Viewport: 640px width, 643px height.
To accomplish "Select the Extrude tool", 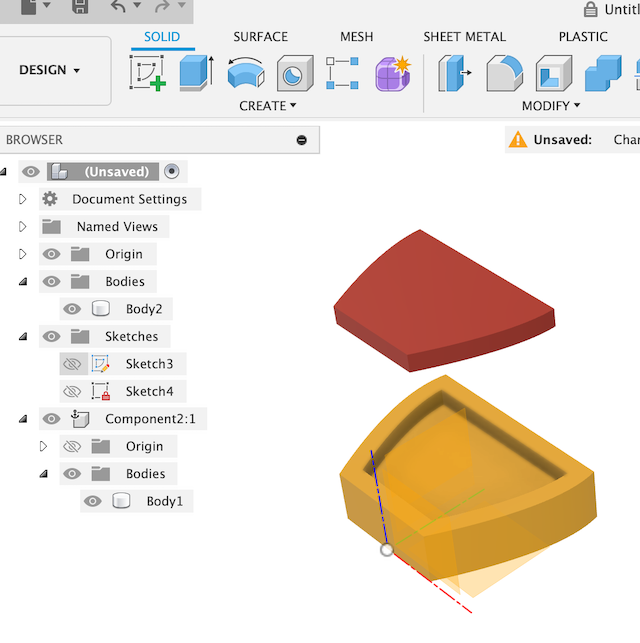I will click(x=196, y=73).
